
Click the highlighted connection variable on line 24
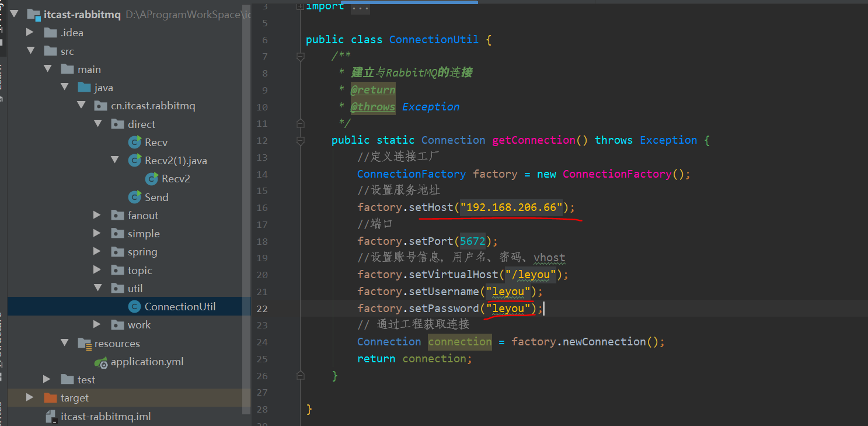(460, 342)
